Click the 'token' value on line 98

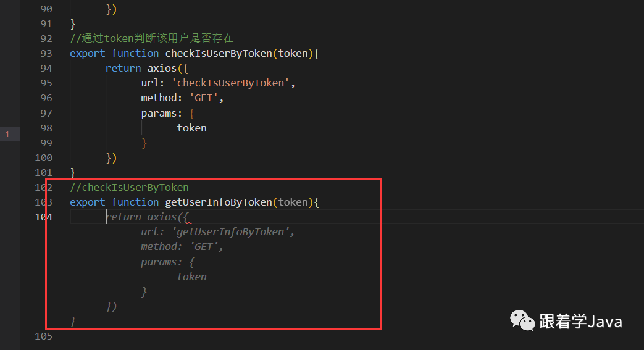192,128
